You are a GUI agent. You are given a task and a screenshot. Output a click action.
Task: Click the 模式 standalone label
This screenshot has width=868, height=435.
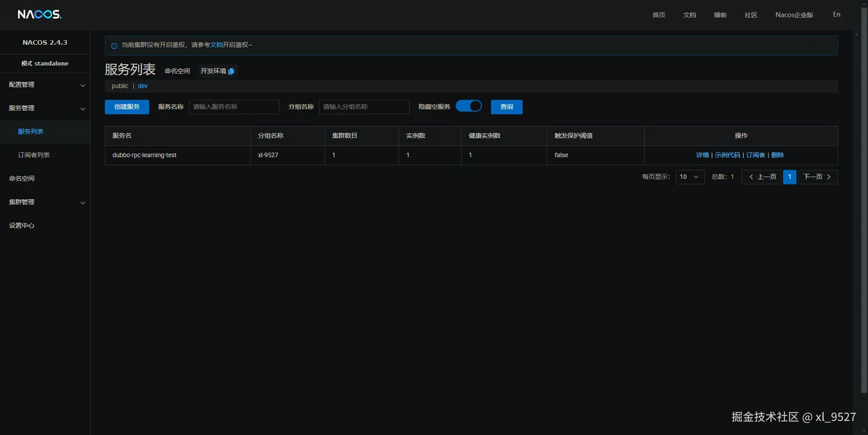pos(45,64)
